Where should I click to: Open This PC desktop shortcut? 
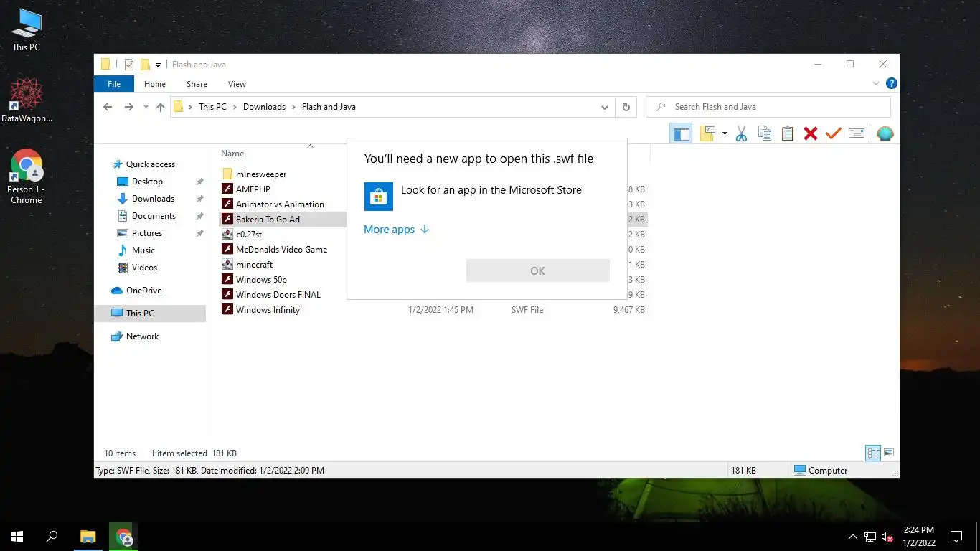pos(27,30)
